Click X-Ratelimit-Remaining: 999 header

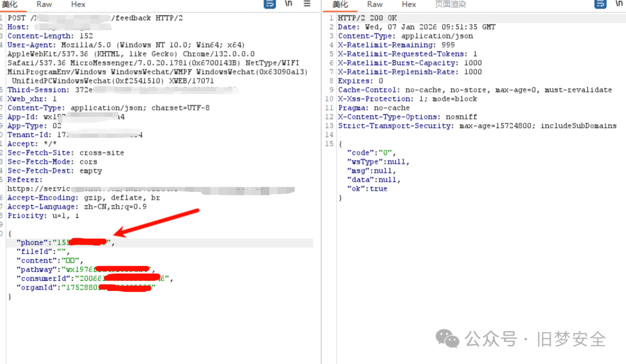coord(396,45)
